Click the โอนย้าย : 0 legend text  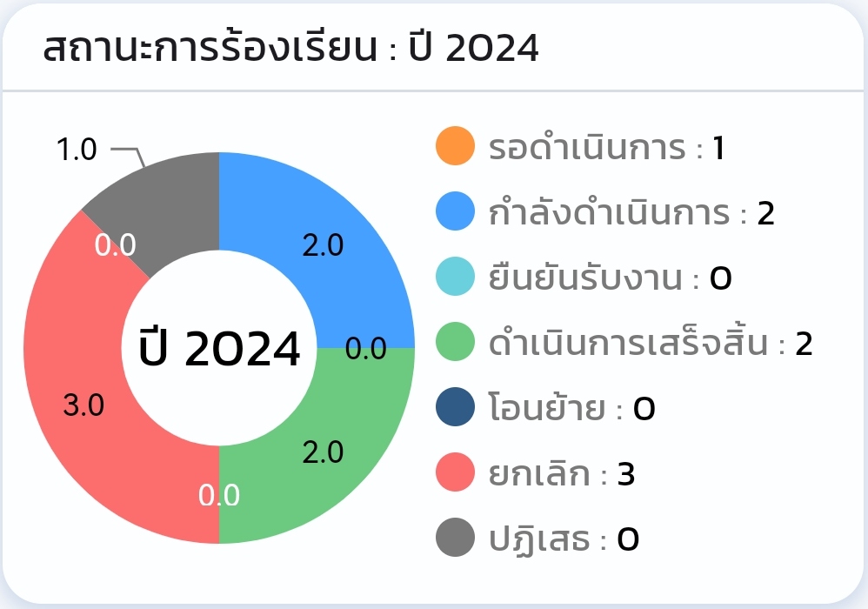tap(571, 409)
